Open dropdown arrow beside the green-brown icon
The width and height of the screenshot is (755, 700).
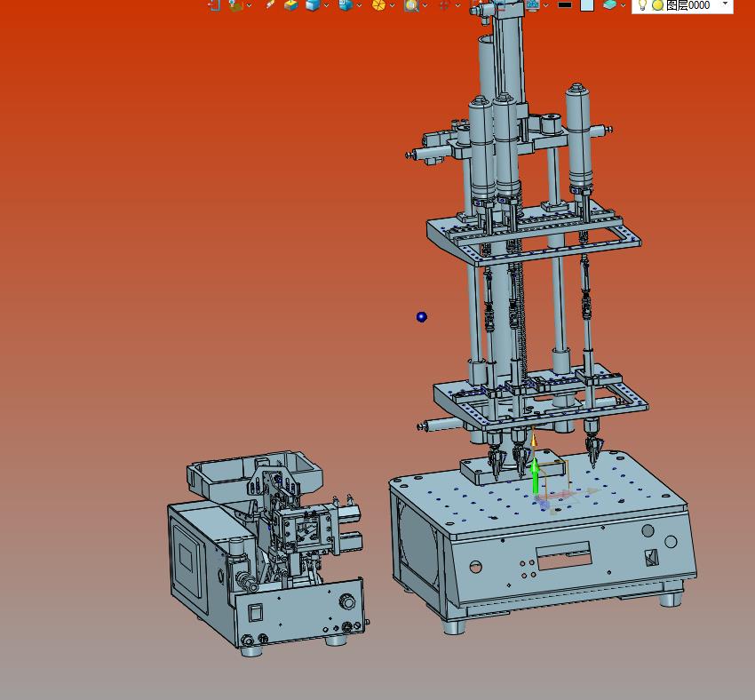pyautogui.click(x=249, y=5)
